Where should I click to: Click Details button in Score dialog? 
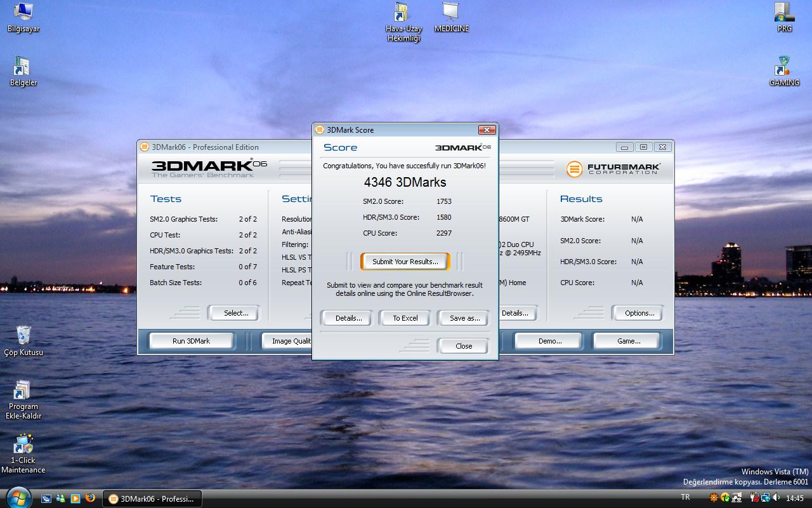348,318
